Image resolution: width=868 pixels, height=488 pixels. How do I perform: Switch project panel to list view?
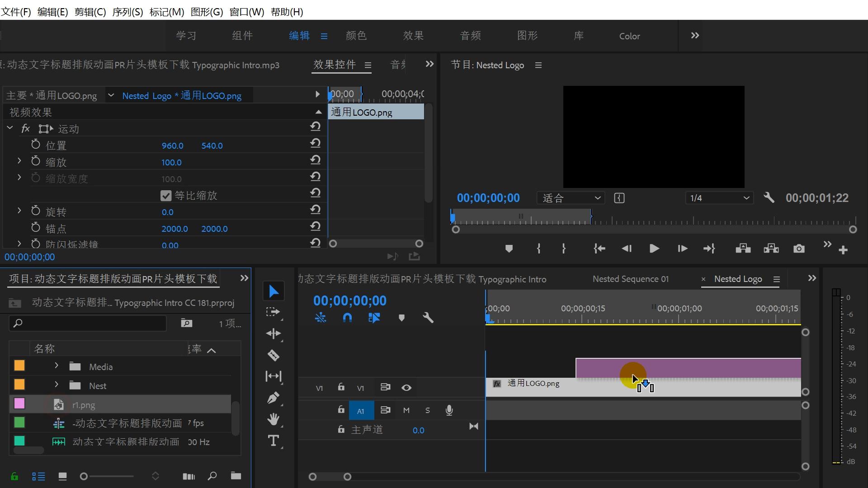point(38,476)
